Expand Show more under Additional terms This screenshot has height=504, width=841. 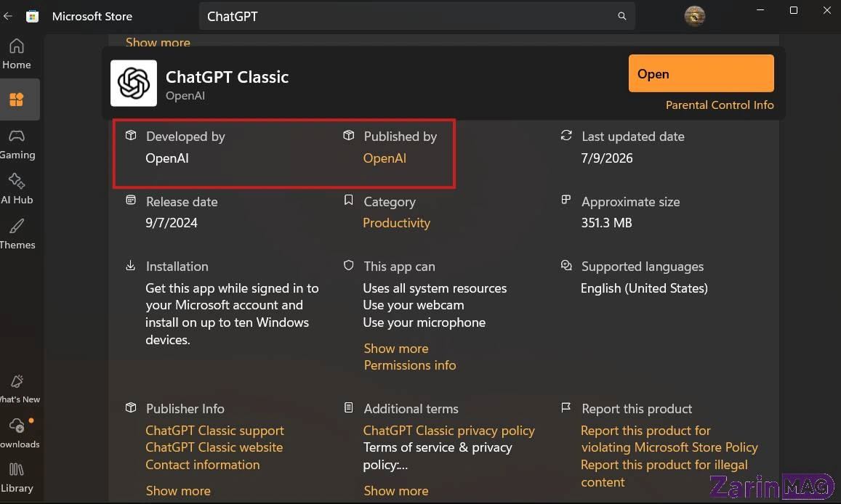tap(396, 491)
